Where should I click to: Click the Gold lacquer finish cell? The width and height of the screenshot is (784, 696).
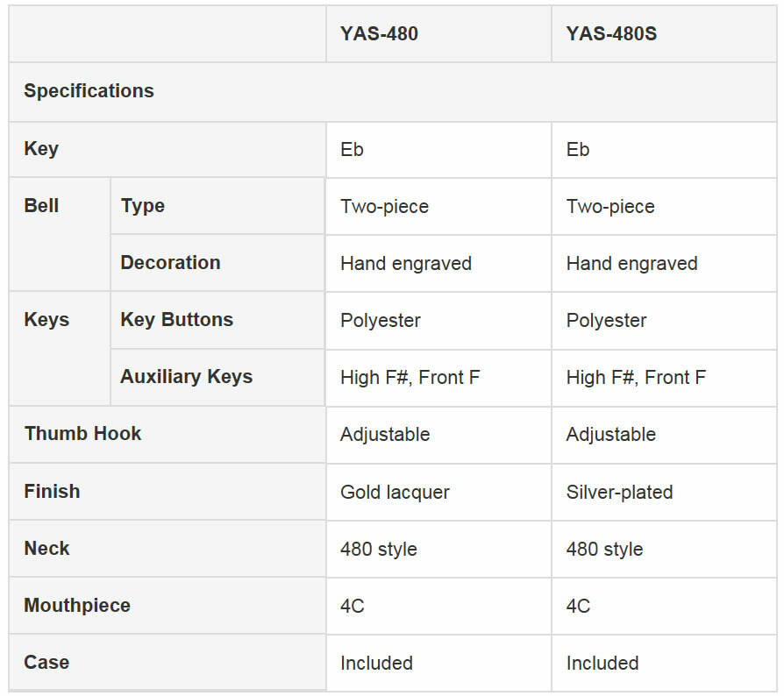395,493
